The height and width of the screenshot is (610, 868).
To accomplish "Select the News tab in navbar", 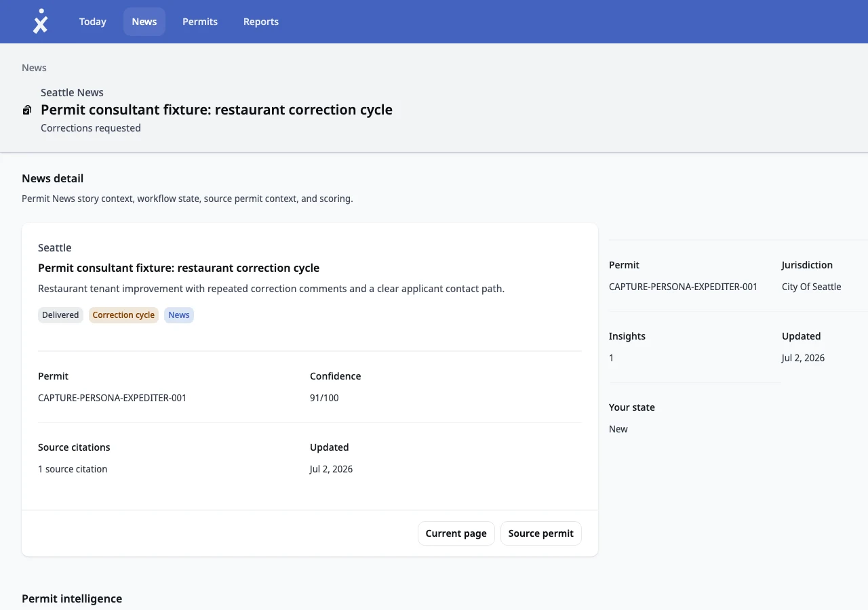I will pos(144,22).
